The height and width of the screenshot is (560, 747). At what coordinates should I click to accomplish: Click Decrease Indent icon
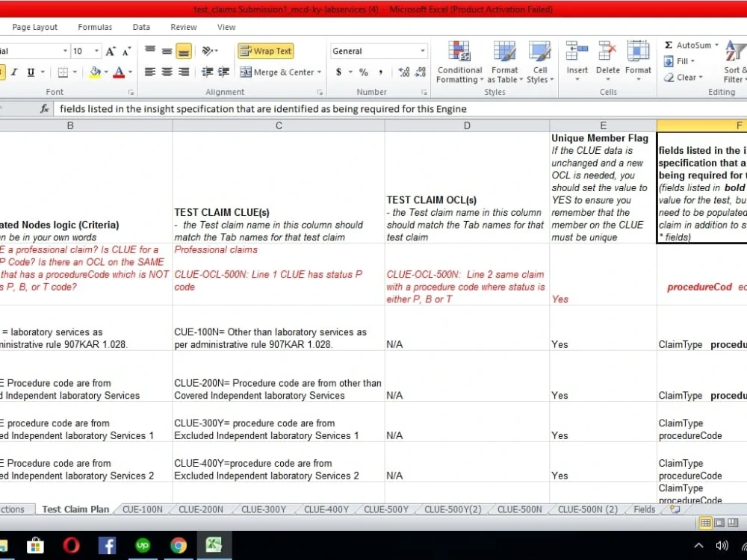(x=207, y=72)
